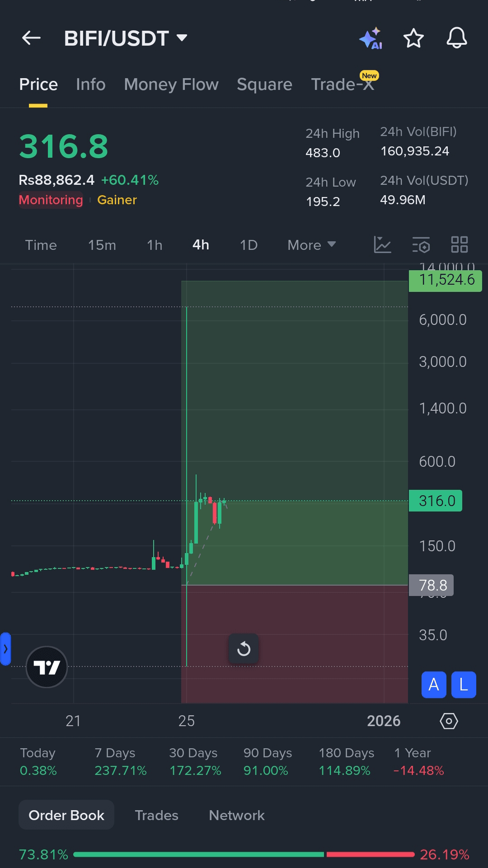
Task: Click the Monitoring tag
Action: [51, 200]
